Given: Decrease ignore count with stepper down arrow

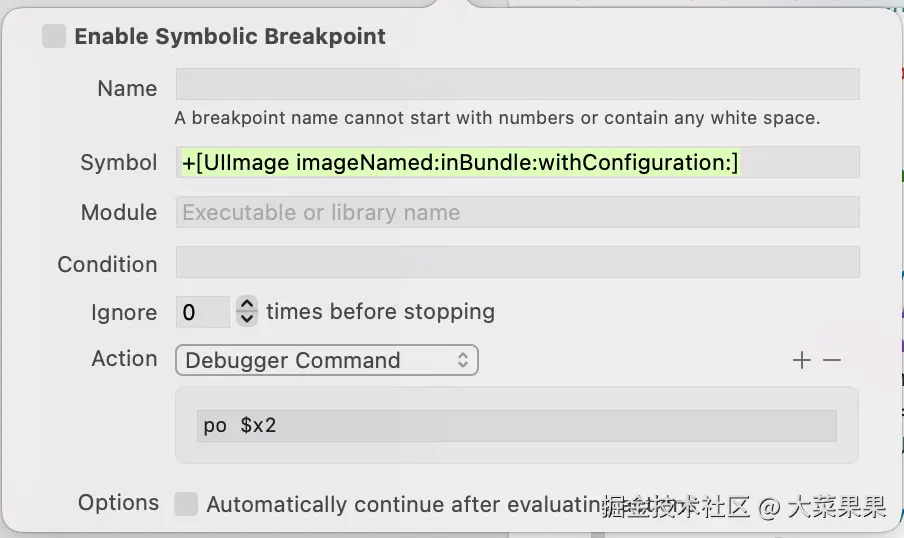Looking at the screenshot, I should [x=247, y=319].
